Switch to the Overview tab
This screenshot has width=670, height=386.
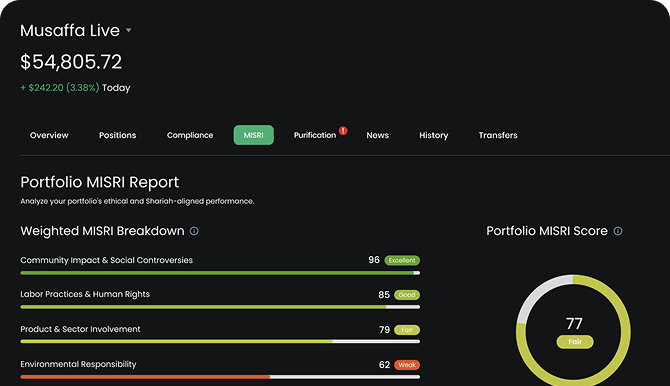point(49,135)
